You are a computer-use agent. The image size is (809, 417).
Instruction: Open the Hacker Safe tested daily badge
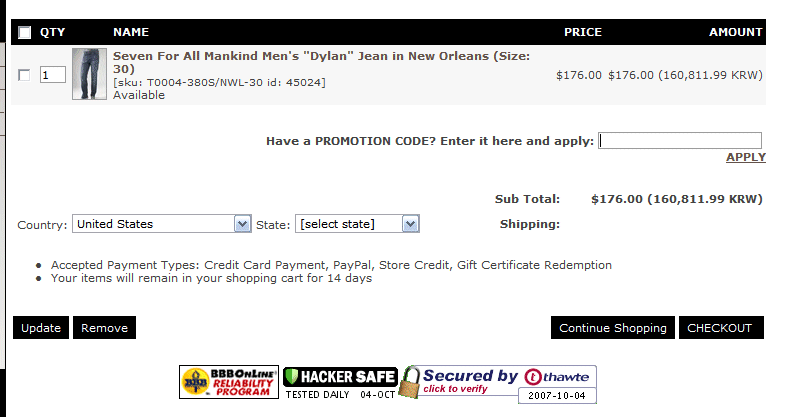[340, 383]
